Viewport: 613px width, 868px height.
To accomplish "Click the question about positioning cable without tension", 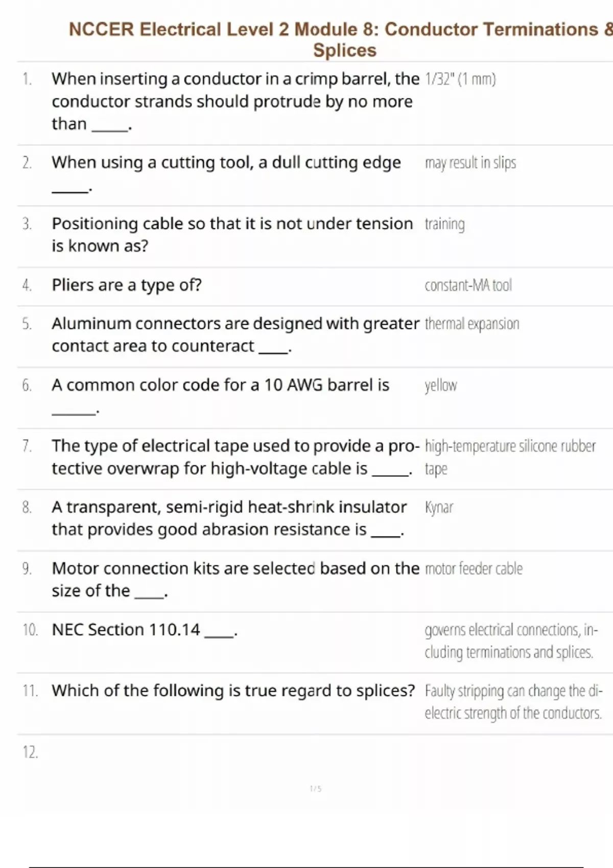I will point(232,234).
